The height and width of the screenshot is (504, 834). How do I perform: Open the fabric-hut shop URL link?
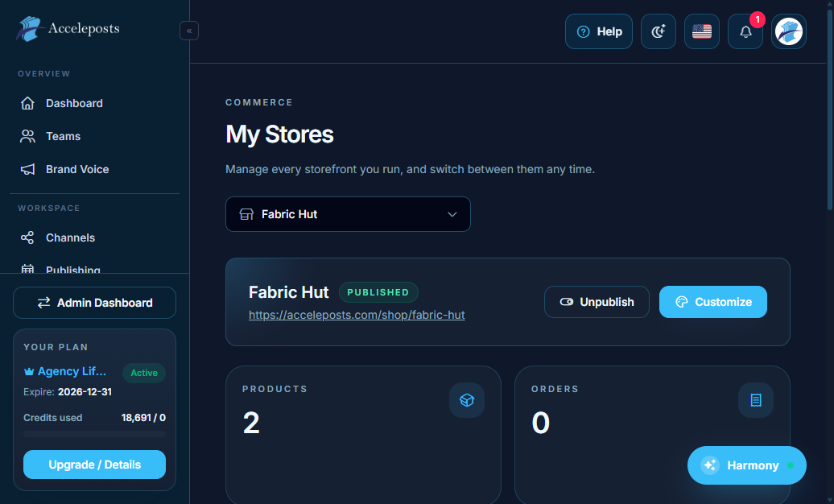pyautogui.click(x=357, y=315)
